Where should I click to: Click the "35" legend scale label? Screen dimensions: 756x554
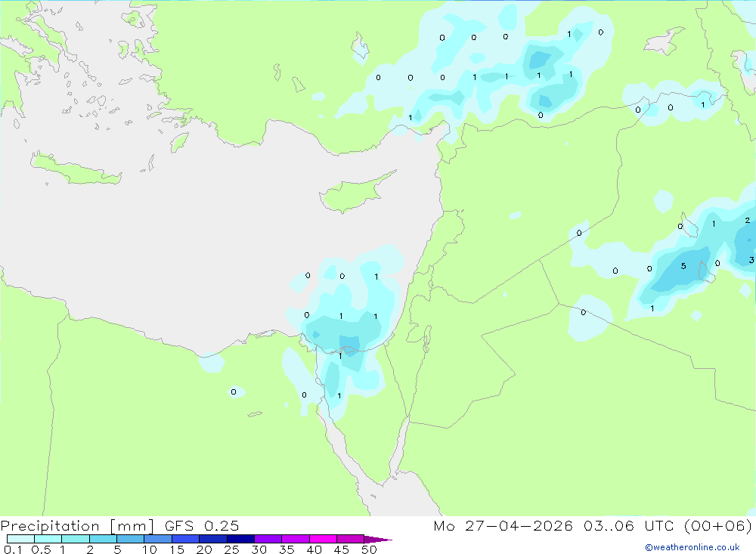point(287,549)
